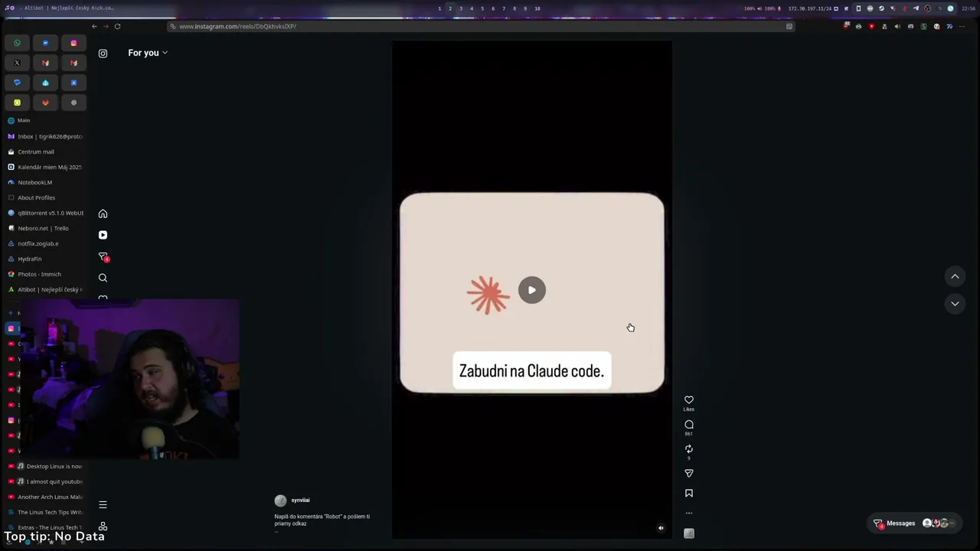Switch to workspace 3 in top bar
980x551 pixels.
[x=461, y=8]
